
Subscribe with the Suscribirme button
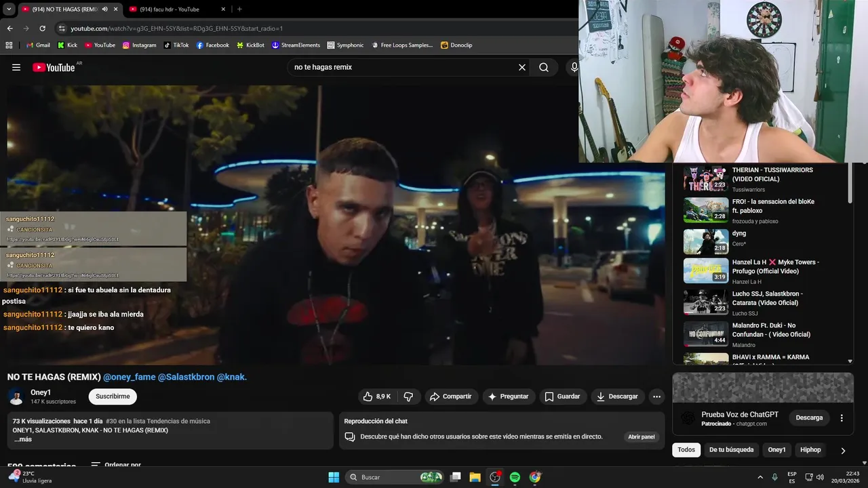(113, 396)
